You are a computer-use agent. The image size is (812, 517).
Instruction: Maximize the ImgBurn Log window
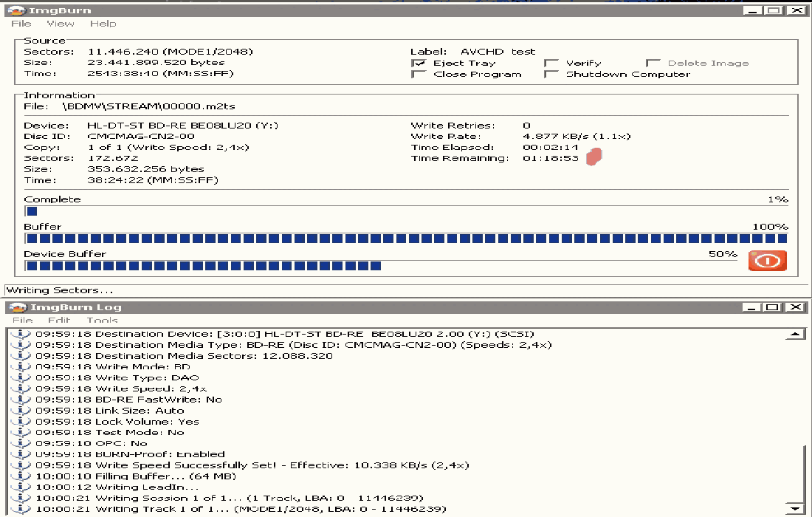coord(772,307)
